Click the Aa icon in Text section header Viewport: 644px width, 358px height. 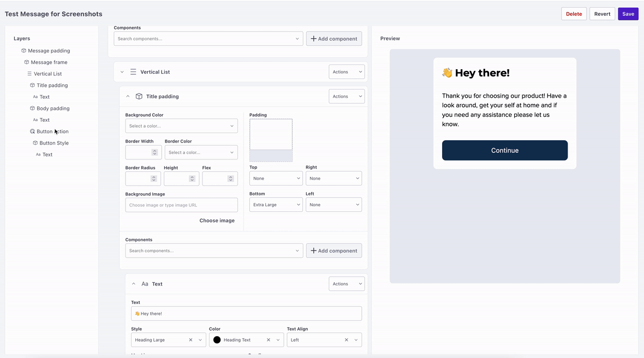145,284
